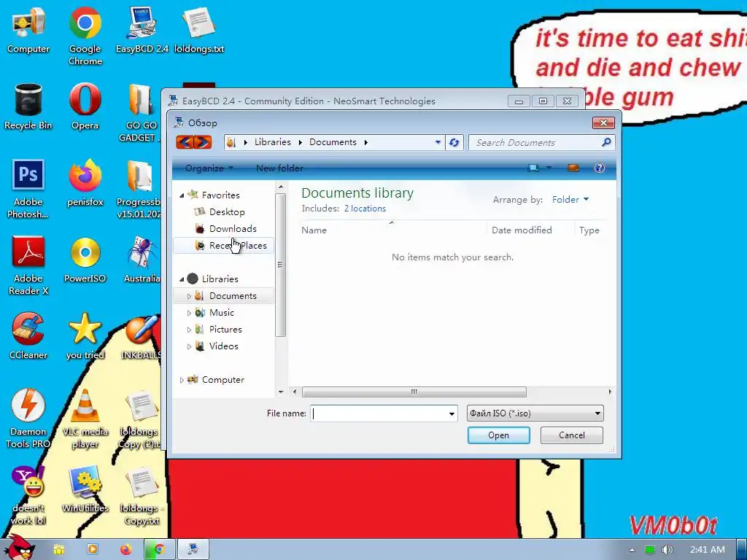
Task: Select Downloads under Favorites
Action: 233,228
